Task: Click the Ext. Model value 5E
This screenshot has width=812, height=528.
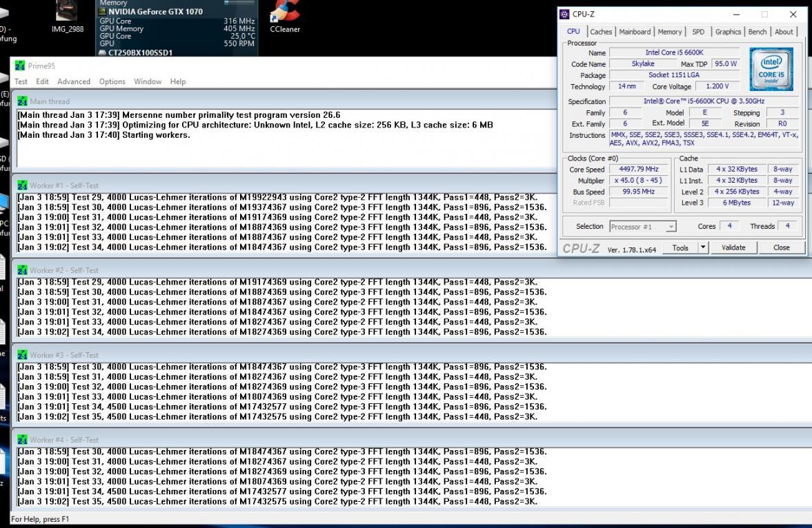Action: click(705, 123)
